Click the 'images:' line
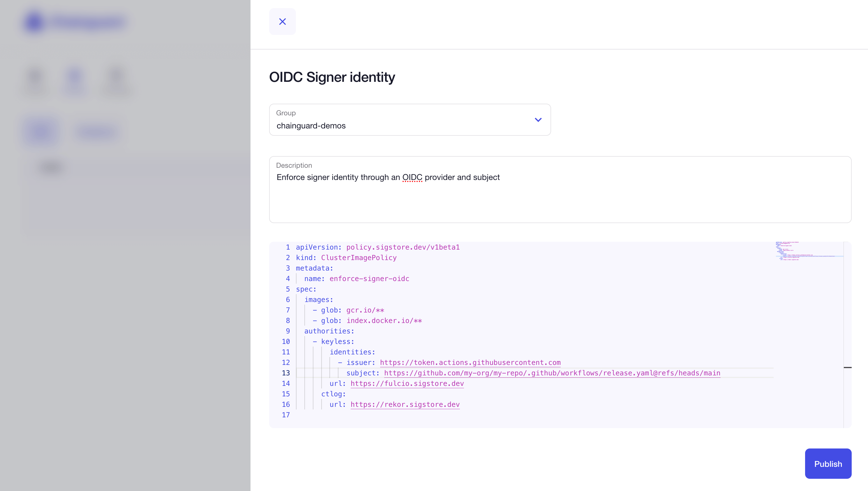The height and width of the screenshot is (491, 868). (319, 299)
